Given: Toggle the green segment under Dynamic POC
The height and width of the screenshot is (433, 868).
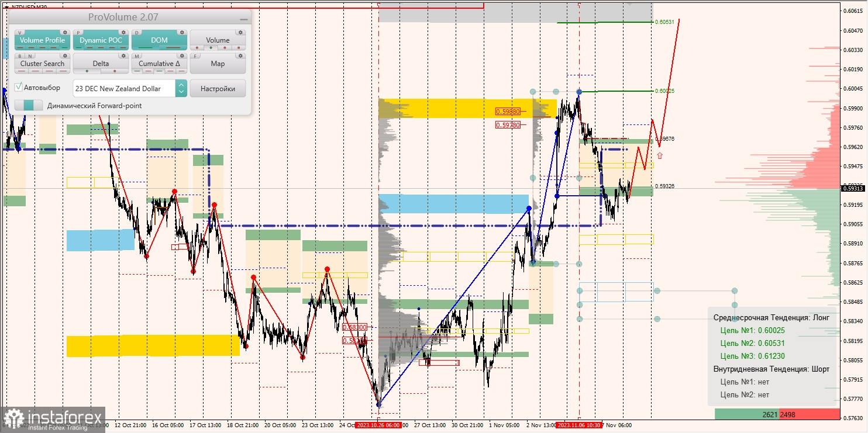Looking at the screenshot, I should click(78, 48).
